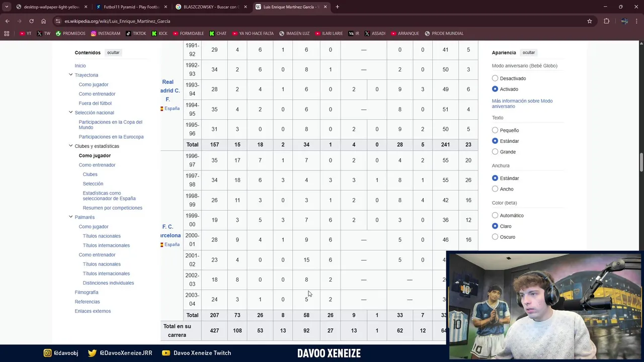Screen dimensions: 644x362
Task: Go to Enlaces externos section
Action: [x=93, y=311]
